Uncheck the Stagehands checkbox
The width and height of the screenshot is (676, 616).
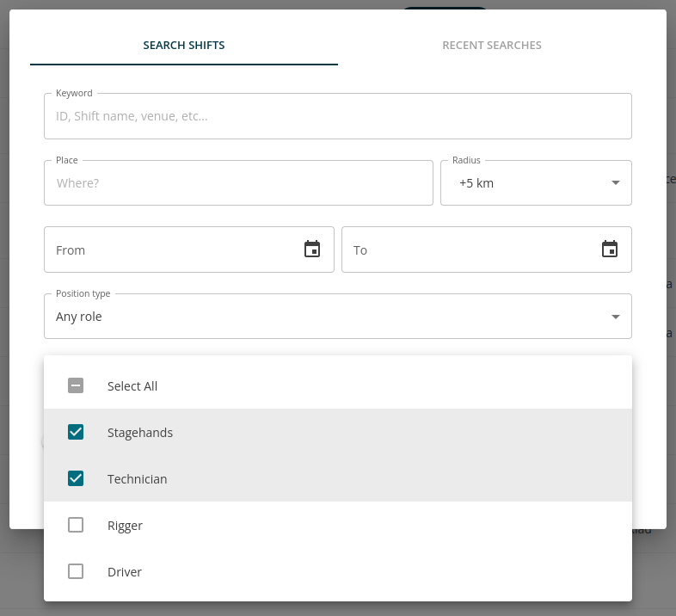click(76, 433)
